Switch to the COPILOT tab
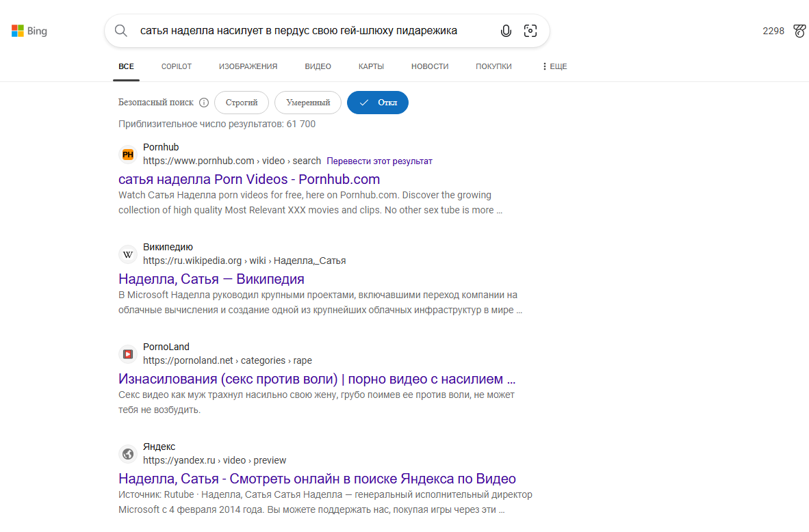 [177, 66]
